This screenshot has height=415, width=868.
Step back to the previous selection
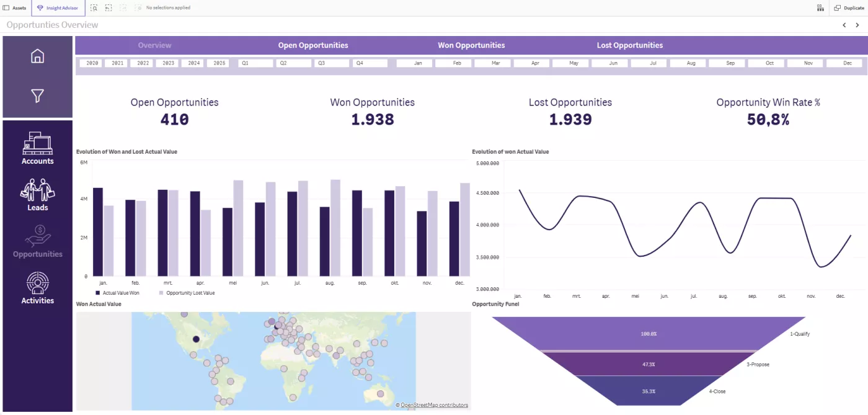(x=108, y=7)
